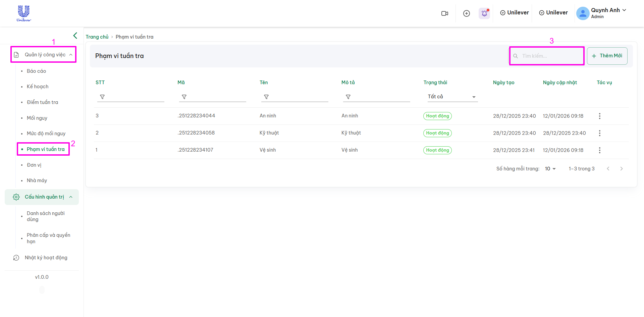The width and height of the screenshot is (644, 317).
Task: Click the video camera icon in header
Action: 445,13
